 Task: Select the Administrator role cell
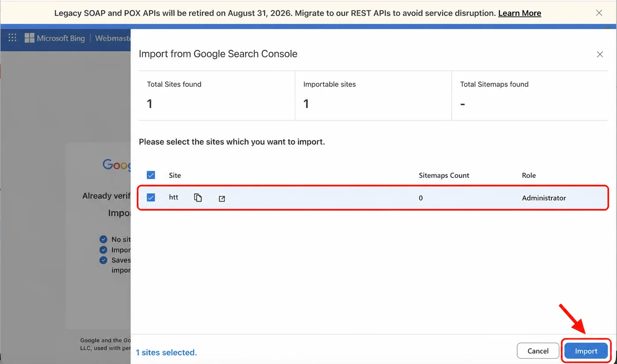click(544, 198)
